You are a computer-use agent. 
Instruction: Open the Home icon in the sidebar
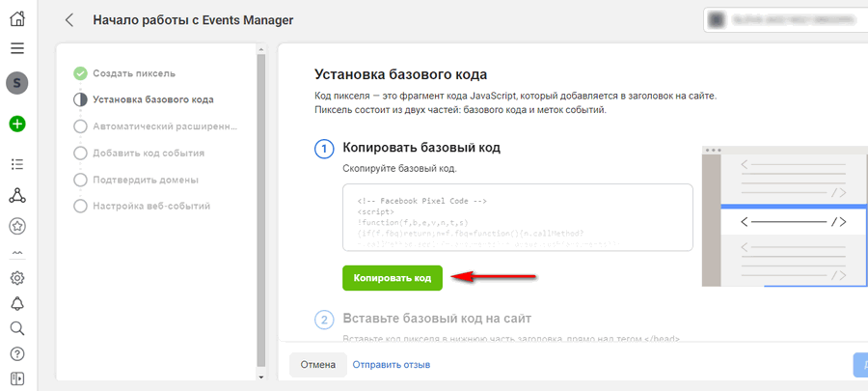tap(17, 19)
